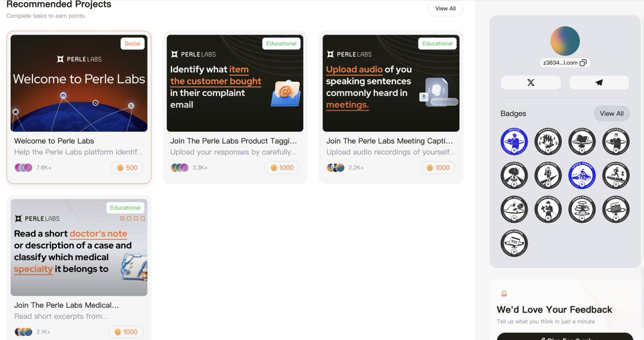
Task: Click the user profile gradient avatar
Action: 565,41
